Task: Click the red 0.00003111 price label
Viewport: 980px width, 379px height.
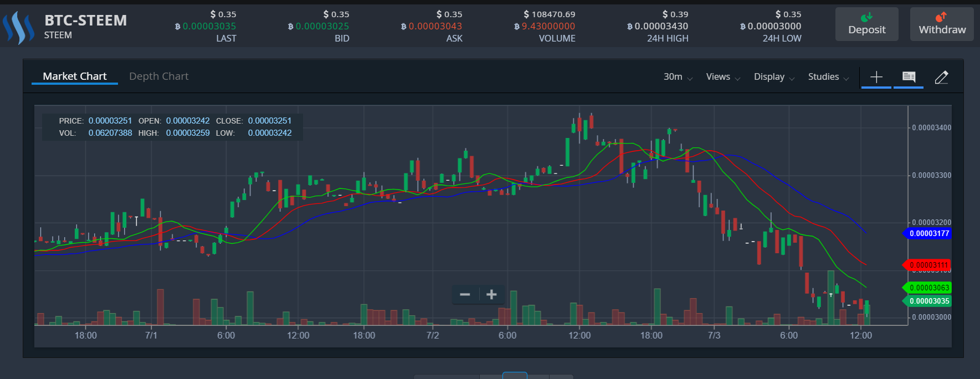Action: coord(927,265)
